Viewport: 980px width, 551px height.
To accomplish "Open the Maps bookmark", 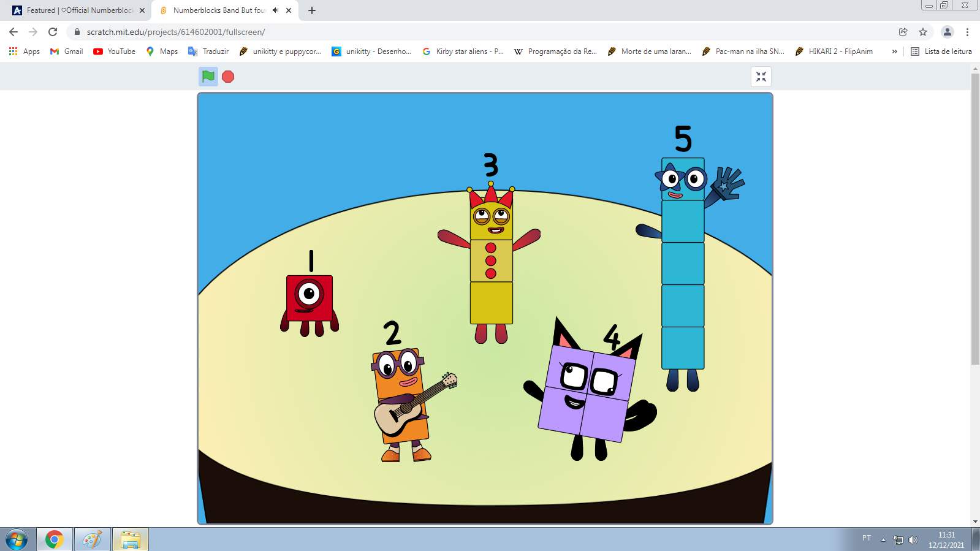I will pyautogui.click(x=162, y=51).
